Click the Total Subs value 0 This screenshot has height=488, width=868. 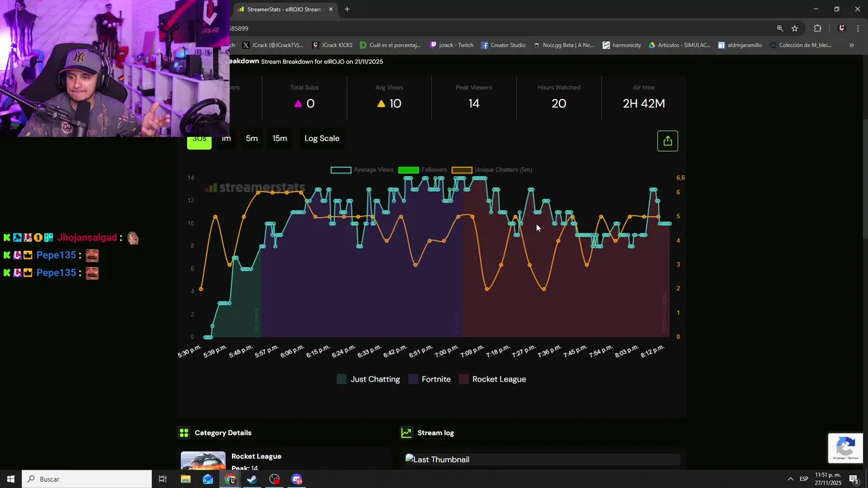[x=311, y=104]
